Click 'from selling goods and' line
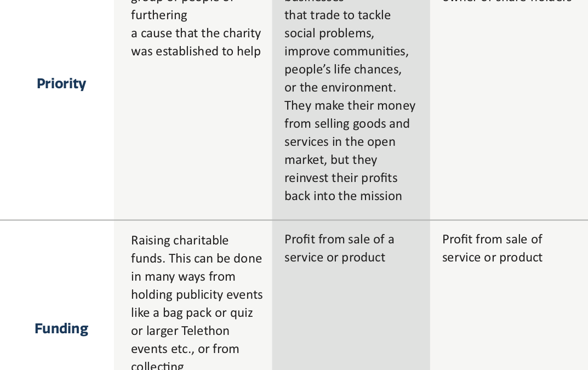The width and height of the screenshot is (588, 370). 347,124
